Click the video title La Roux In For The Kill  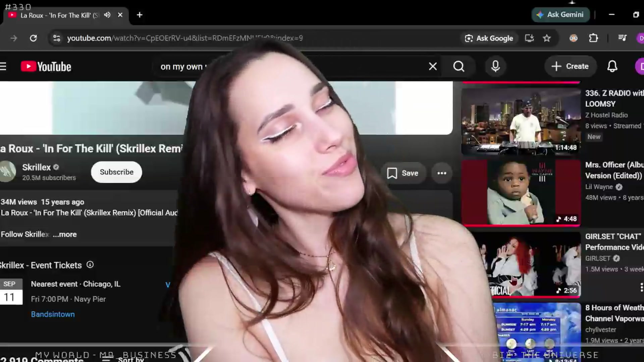point(91,148)
